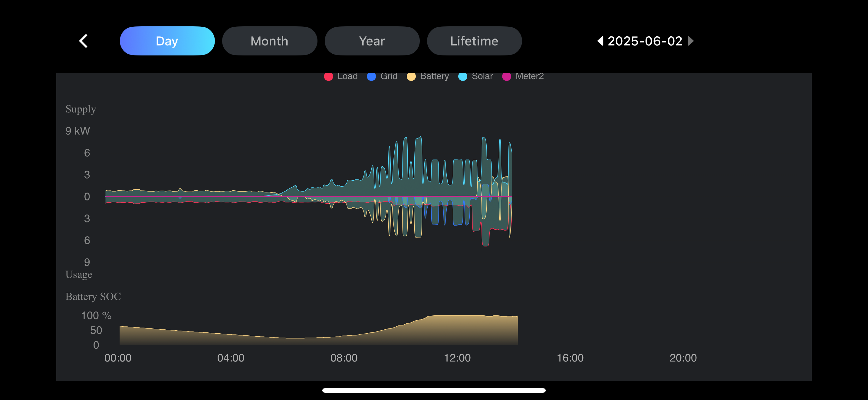Click the red Load legend dot
This screenshot has width=868, height=400.
pyautogui.click(x=328, y=77)
